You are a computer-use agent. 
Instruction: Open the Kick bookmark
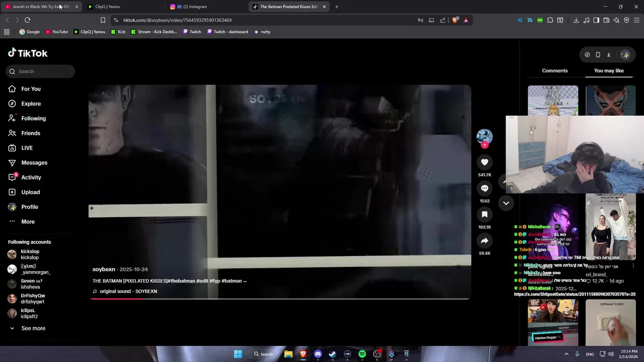click(118, 32)
